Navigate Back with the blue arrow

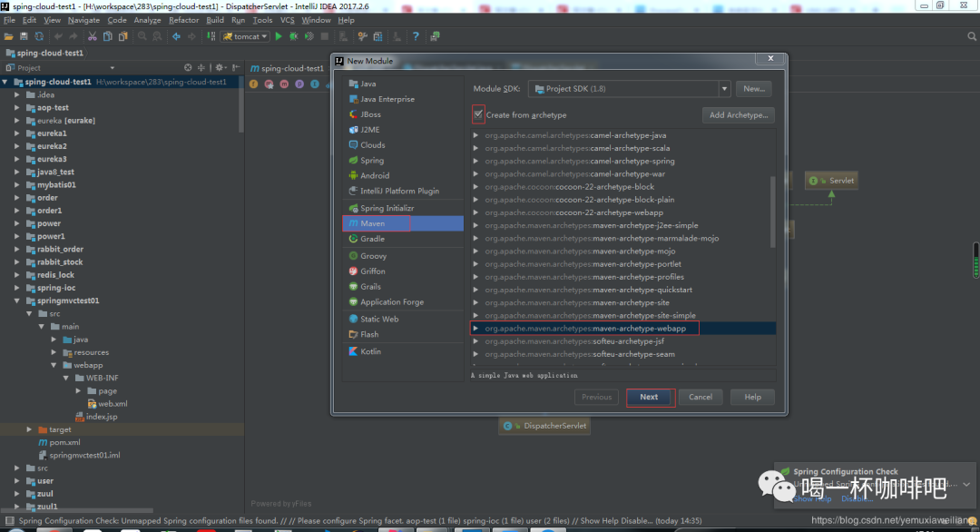point(176,37)
